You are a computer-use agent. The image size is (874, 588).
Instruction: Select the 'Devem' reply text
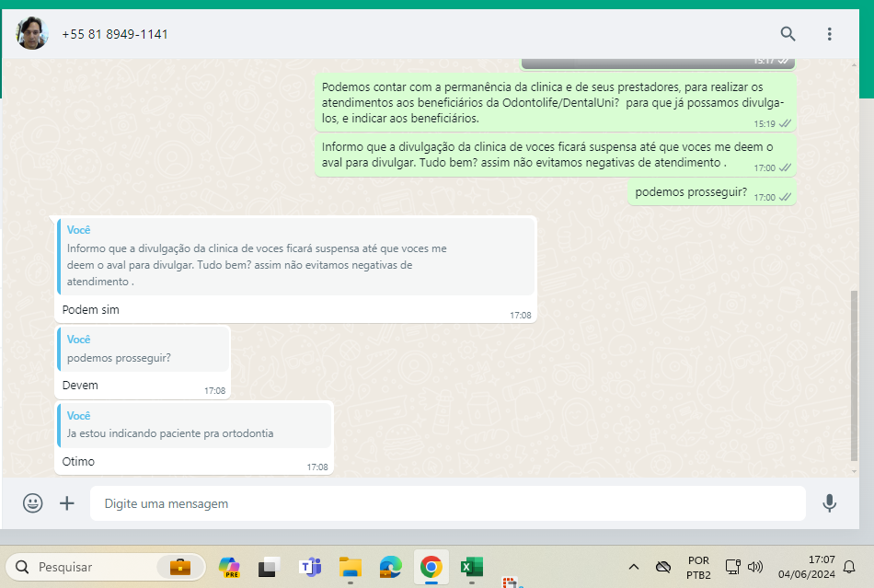click(80, 386)
